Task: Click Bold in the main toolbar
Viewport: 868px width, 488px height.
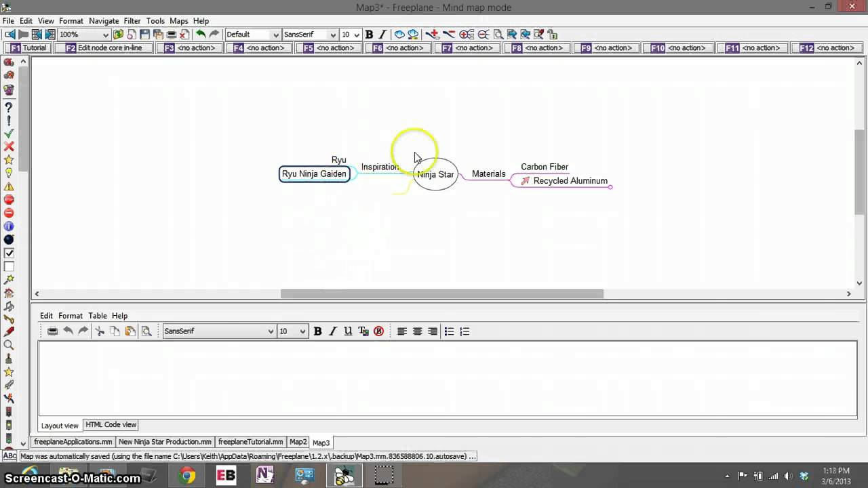Action: point(369,35)
